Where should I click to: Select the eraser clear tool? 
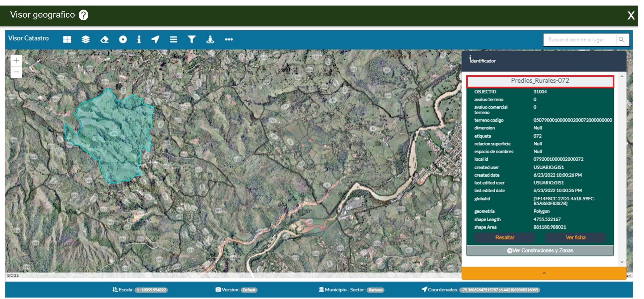coord(105,39)
